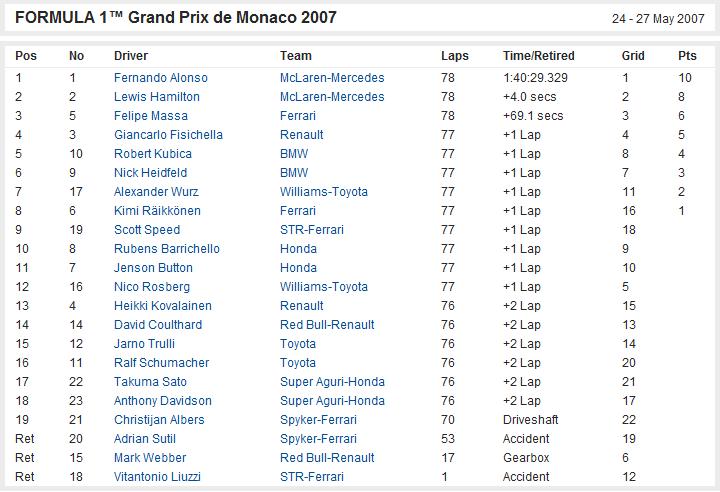720x492 pixels.
Task: Open Toyota team link in Jarno Trulli row
Action: [298, 344]
